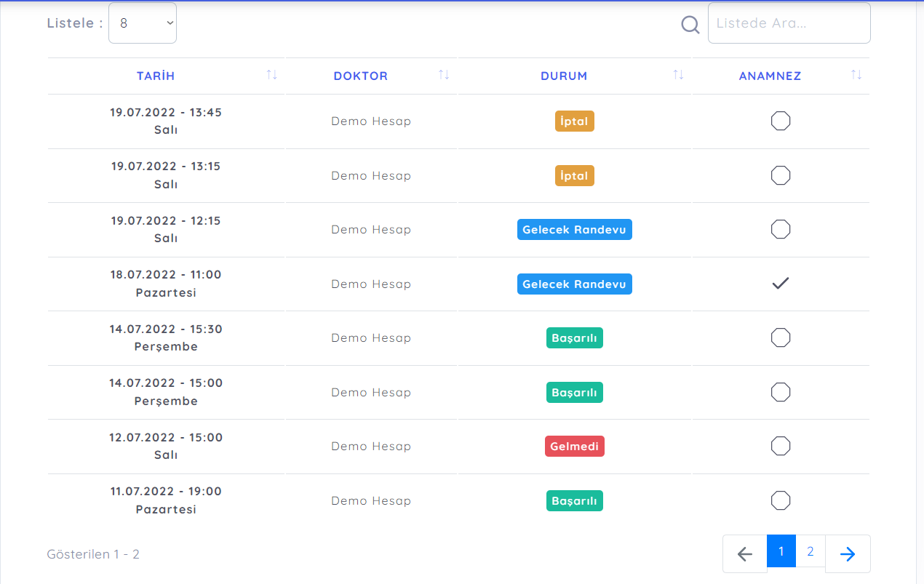Viewport: 924px width, 584px height.
Task: Focus the Listede Ara search field
Action: tap(789, 23)
